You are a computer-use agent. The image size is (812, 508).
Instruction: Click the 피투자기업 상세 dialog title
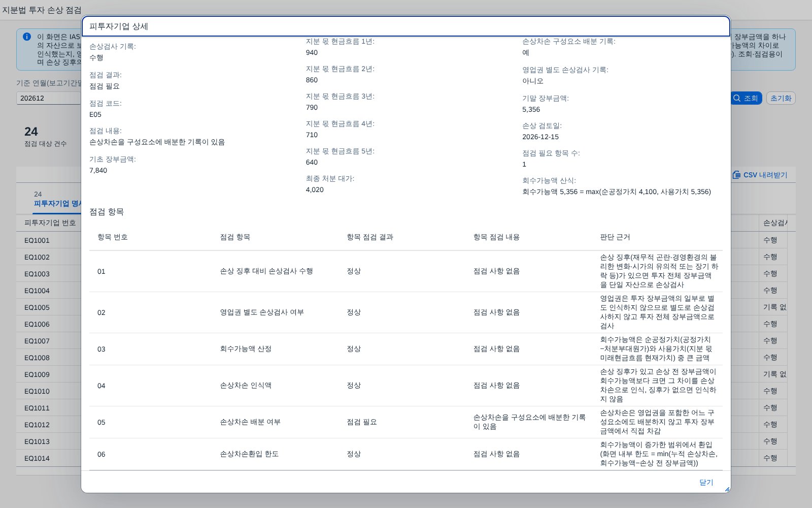pos(119,26)
